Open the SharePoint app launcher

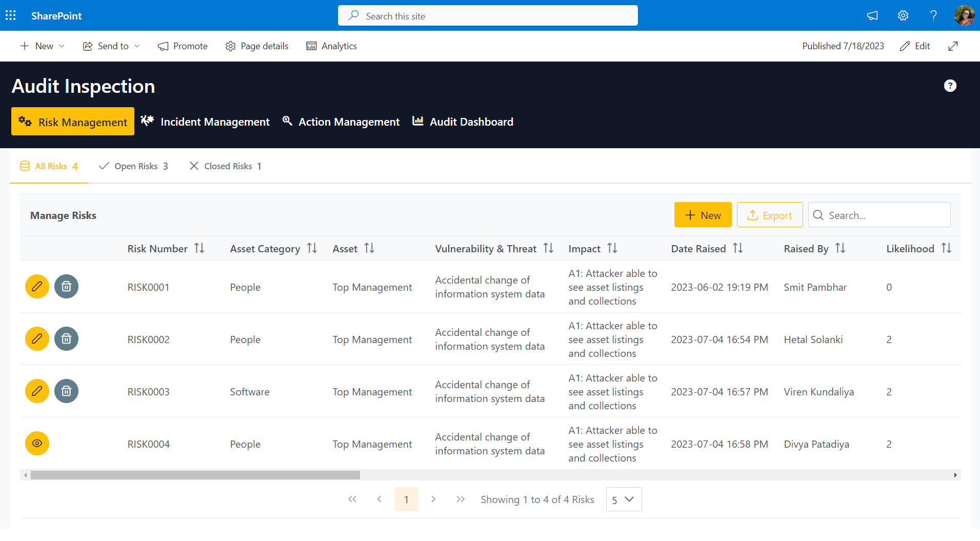[x=11, y=15]
